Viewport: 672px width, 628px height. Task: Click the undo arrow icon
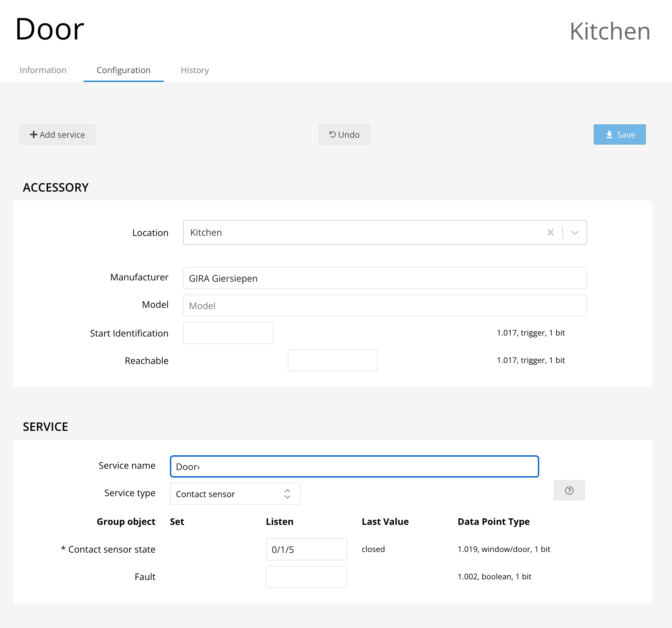[x=332, y=134]
